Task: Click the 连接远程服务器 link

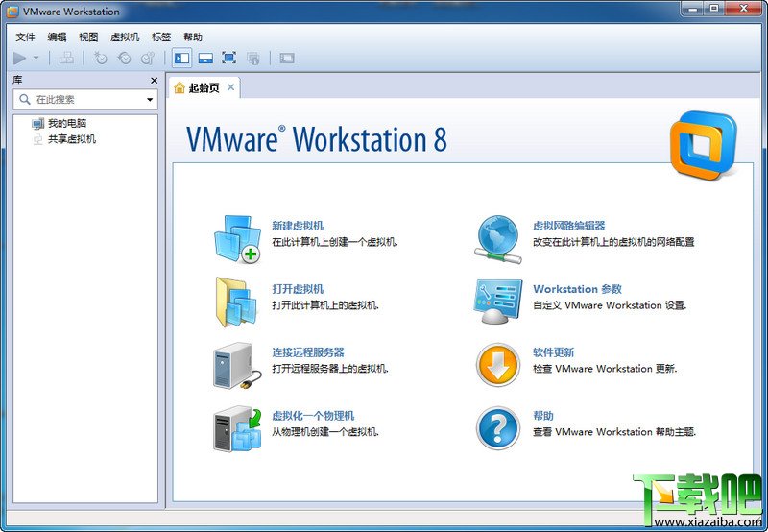Action: tap(308, 352)
